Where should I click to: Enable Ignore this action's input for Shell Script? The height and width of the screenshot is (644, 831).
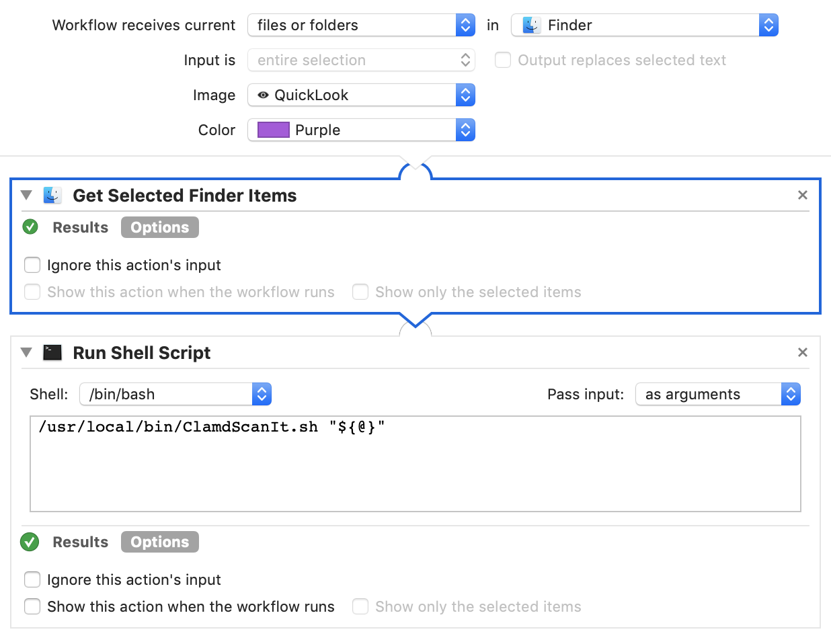(32, 579)
